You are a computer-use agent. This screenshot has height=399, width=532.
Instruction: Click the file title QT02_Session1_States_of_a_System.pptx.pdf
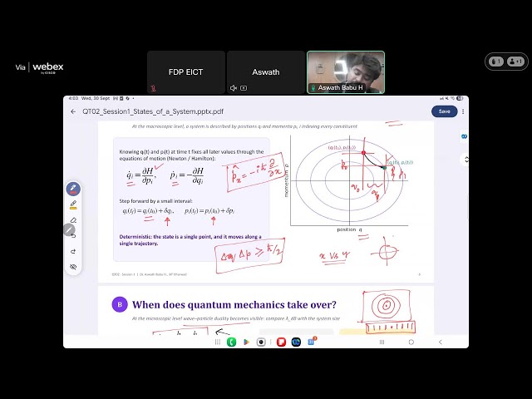(x=153, y=111)
